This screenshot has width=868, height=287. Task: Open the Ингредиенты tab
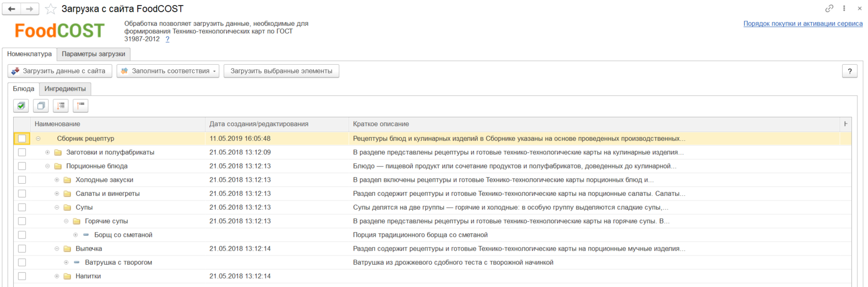[65, 89]
